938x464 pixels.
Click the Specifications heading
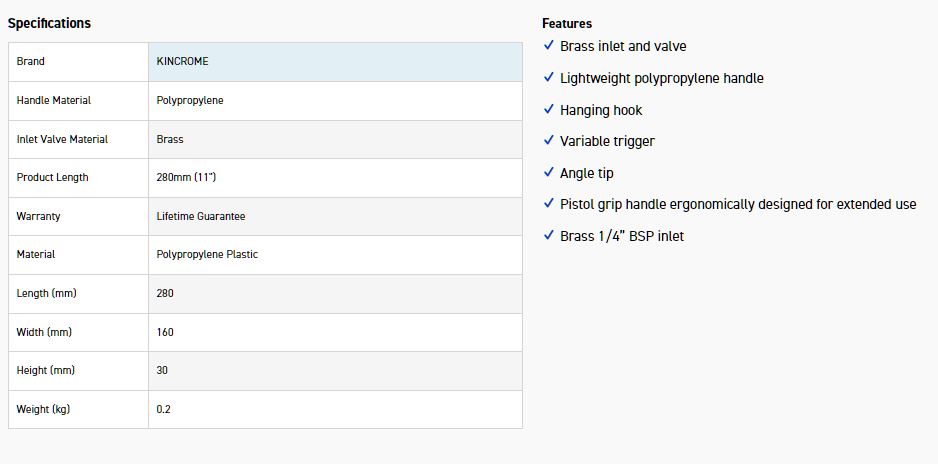pyautogui.click(x=49, y=23)
